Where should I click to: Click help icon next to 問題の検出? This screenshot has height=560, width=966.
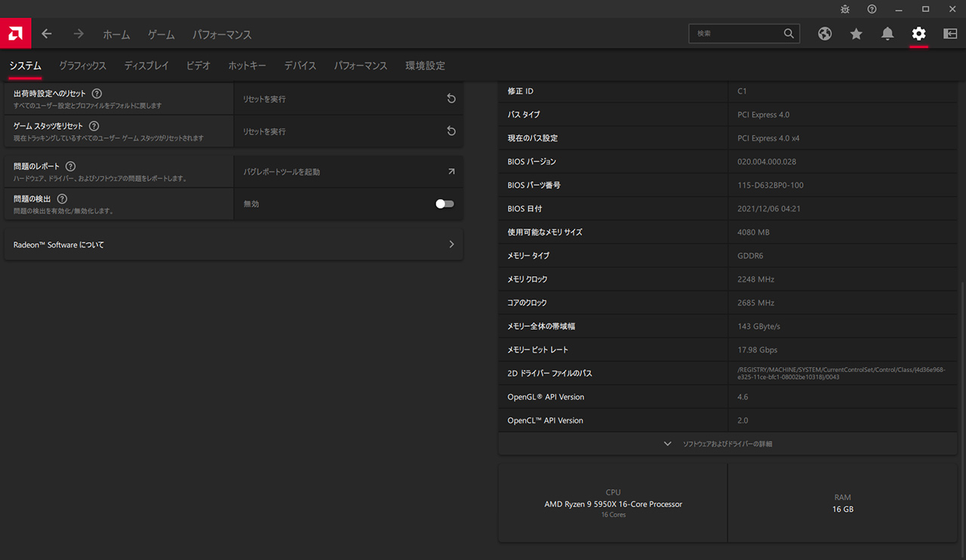pyautogui.click(x=63, y=198)
